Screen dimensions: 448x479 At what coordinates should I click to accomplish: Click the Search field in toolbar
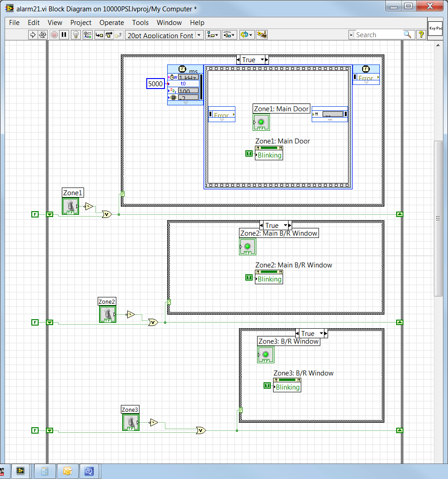[x=378, y=35]
